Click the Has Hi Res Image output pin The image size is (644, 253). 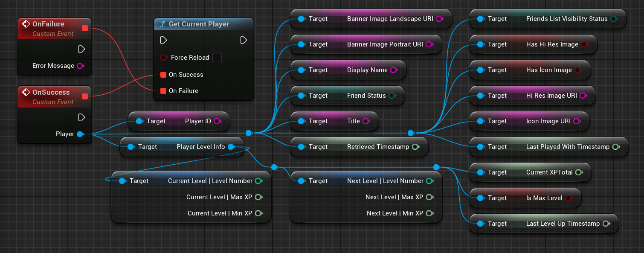(x=584, y=44)
